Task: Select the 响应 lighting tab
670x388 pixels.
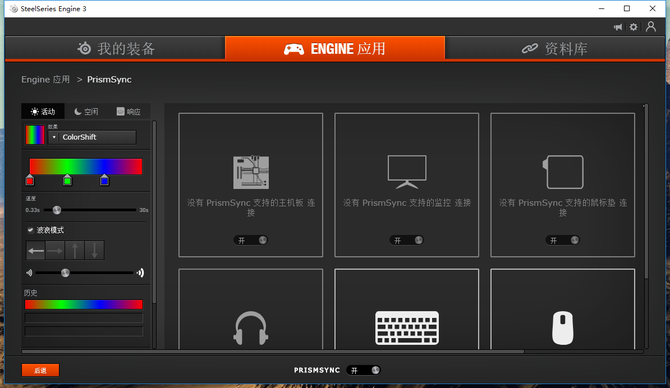Action: coord(128,112)
